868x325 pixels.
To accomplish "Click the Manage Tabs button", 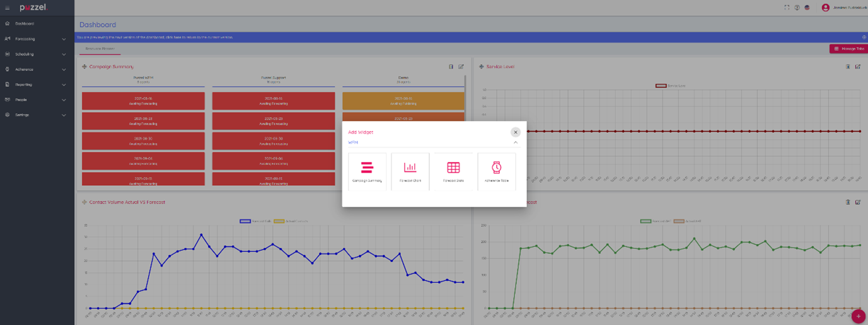I will pos(848,48).
